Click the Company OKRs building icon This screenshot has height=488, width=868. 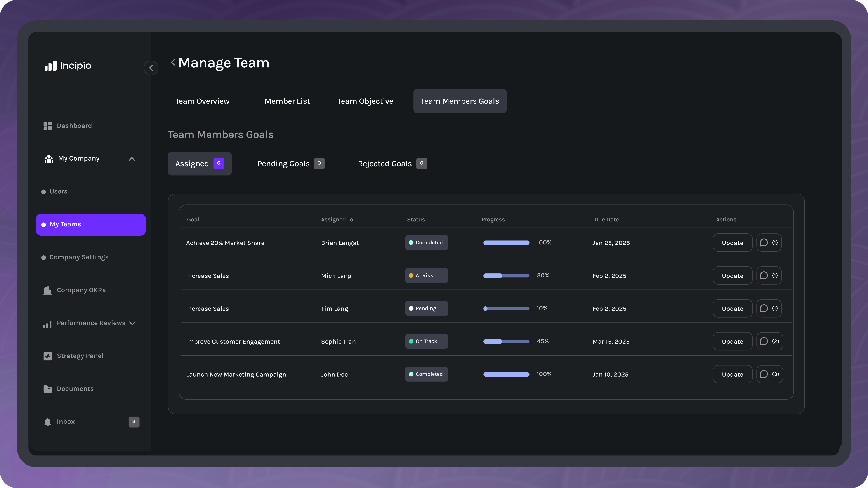pos(47,290)
